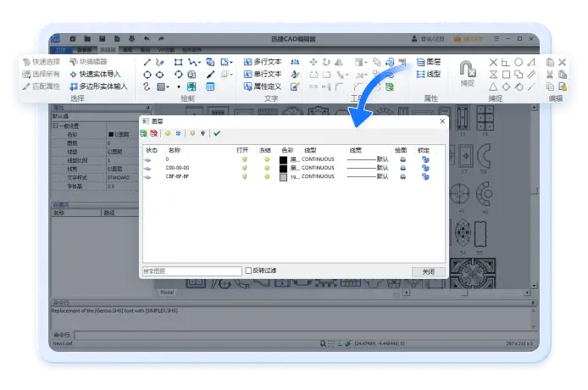This screenshot has height=390, width=588.
Task: Click the 捕捉 snap magnet icon
Action: [x=467, y=70]
